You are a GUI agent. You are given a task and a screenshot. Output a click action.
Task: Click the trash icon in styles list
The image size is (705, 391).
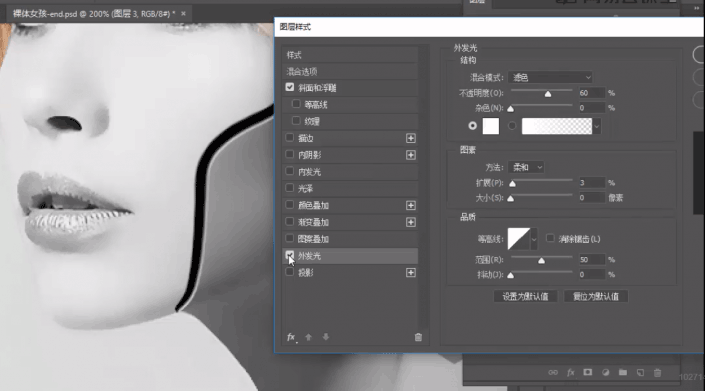point(418,337)
